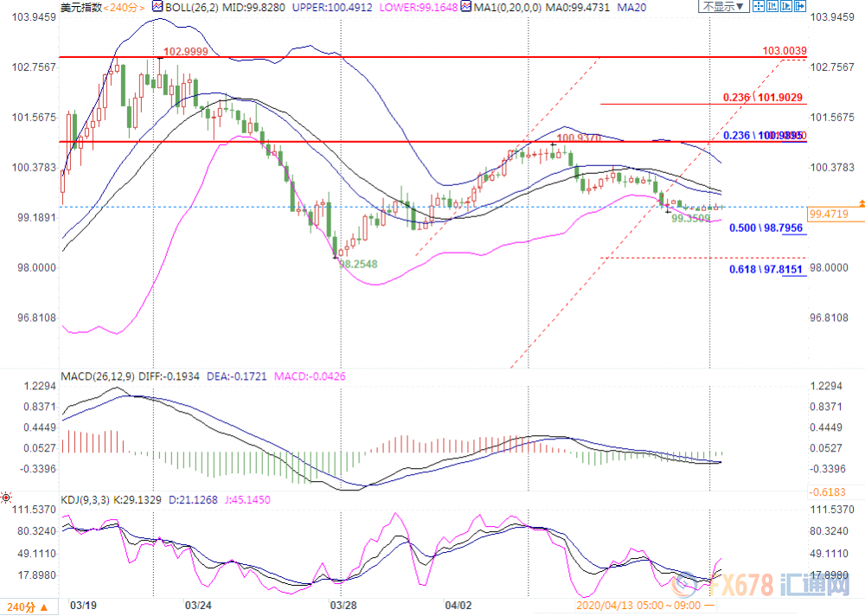This screenshot has height=616, width=865.
Task: Click the rightmost top toolbar icon
Action: coord(799,6)
